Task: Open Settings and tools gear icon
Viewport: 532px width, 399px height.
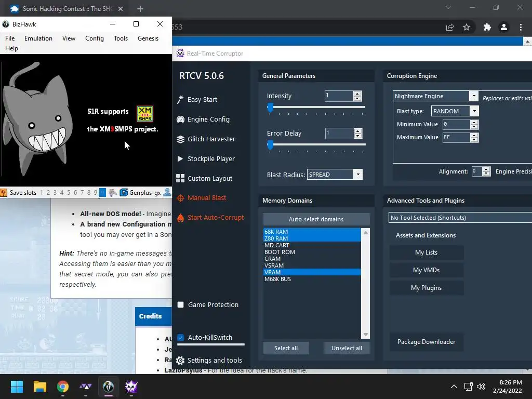Action: 180,361
